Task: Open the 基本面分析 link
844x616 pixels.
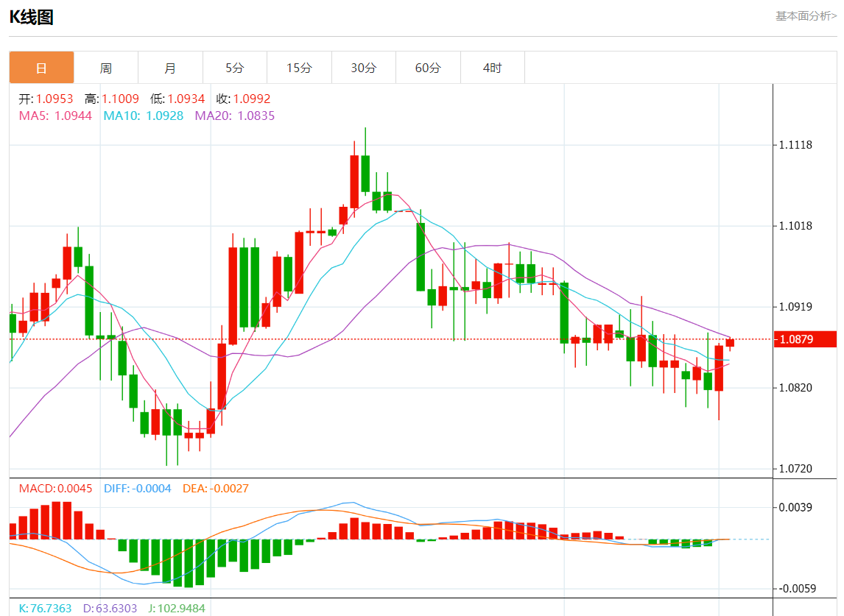Action: point(806,15)
